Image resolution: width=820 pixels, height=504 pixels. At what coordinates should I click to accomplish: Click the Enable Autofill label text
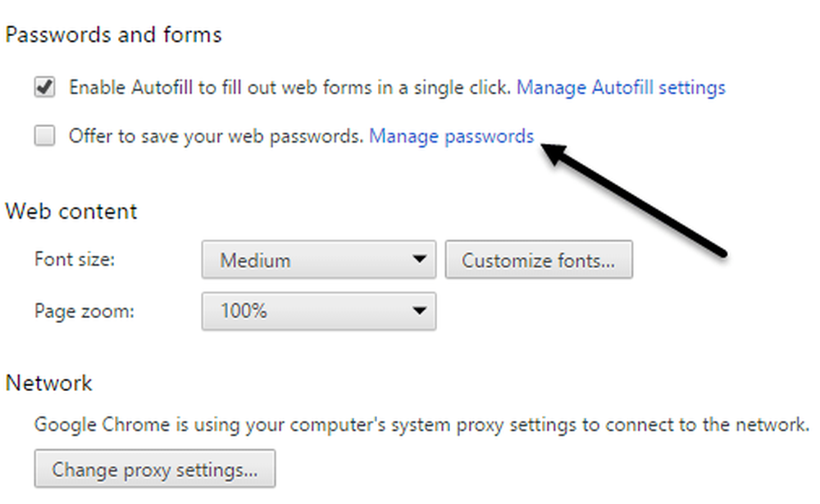289,88
